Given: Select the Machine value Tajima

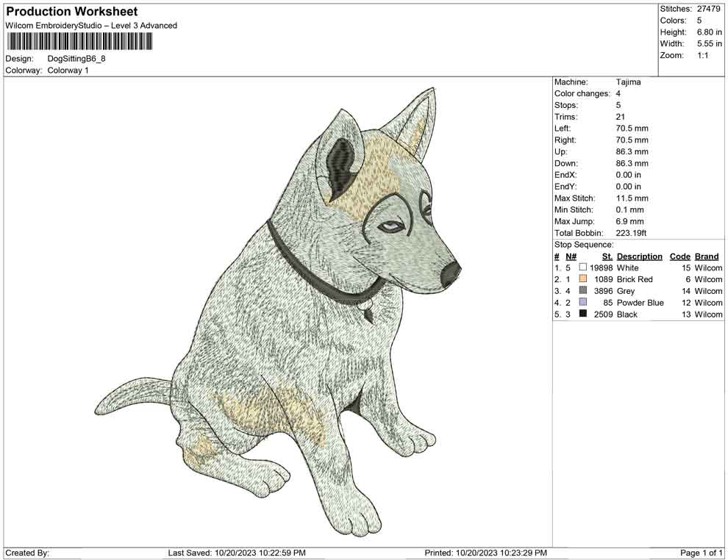Looking at the screenshot, I should click(x=628, y=82).
